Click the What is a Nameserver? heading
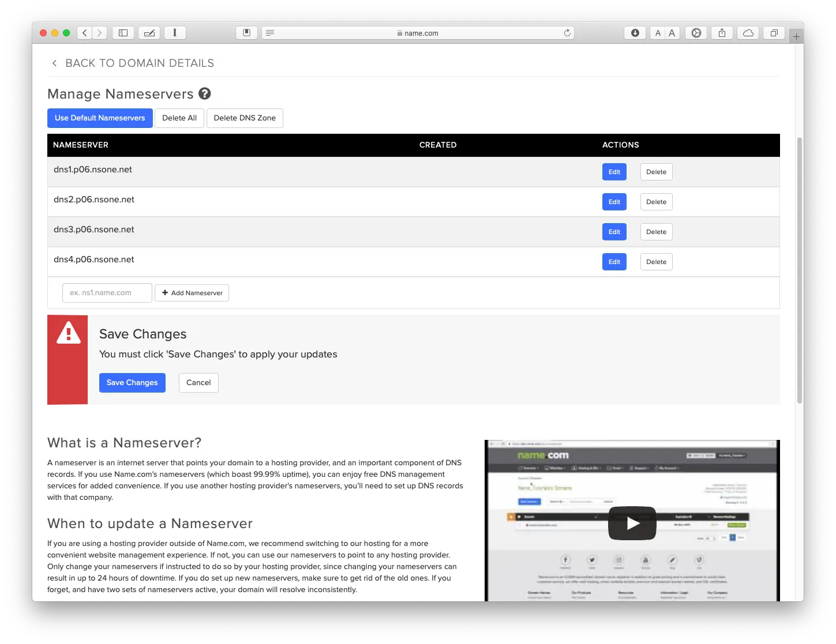This screenshot has width=836, height=644. click(x=125, y=443)
